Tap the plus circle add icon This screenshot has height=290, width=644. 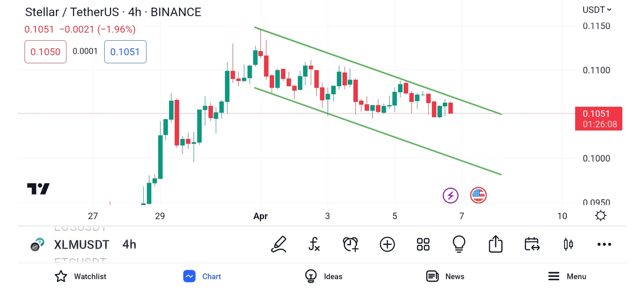(x=387, y=244)
